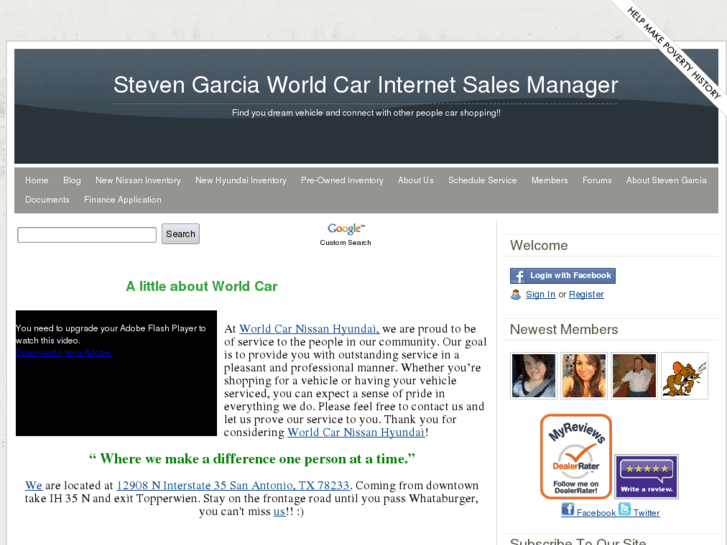Viewport: 727px width, 545px height.
Task: Click the tagline 'Find you dream vehicle'
Action: 366,113
